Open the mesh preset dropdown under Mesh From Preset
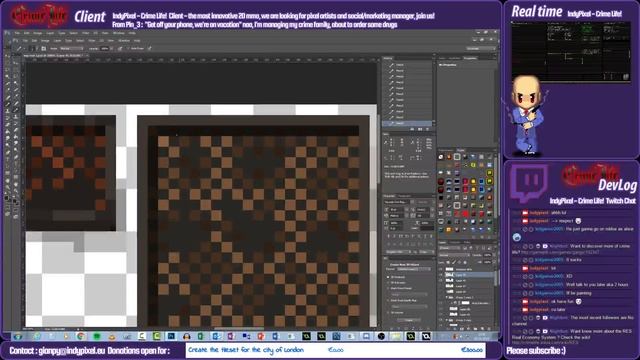 (x=409, y=294)
